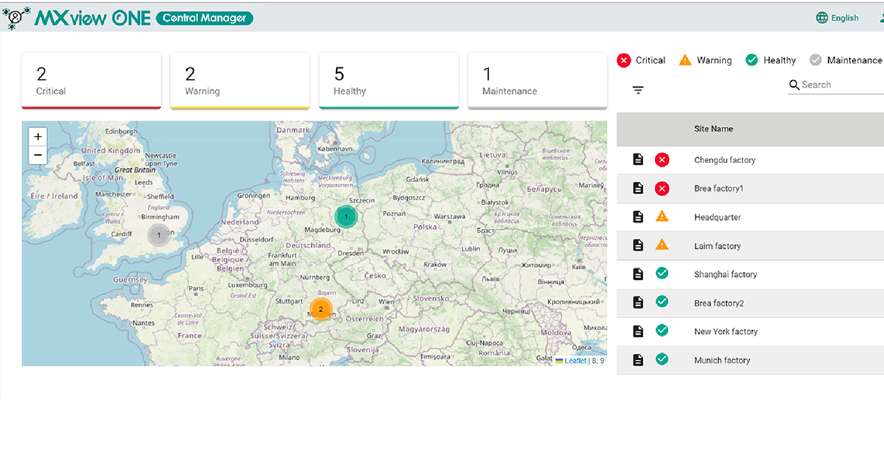884x468 pixels.
Task: Click the filter list icon above the table
Action: [x=638, y=89]
